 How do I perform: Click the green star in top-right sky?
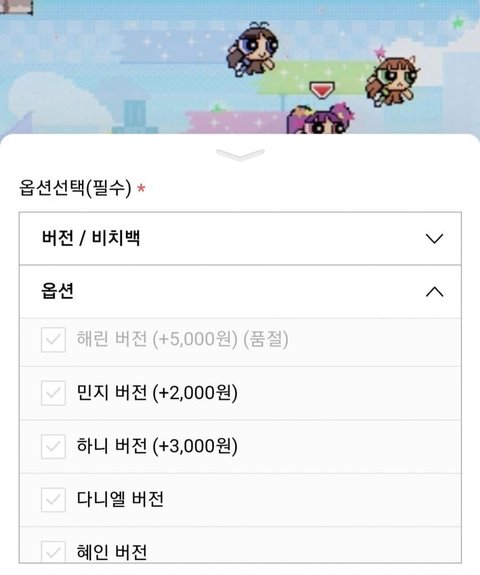pyautogui.click(x=457, y=23)
